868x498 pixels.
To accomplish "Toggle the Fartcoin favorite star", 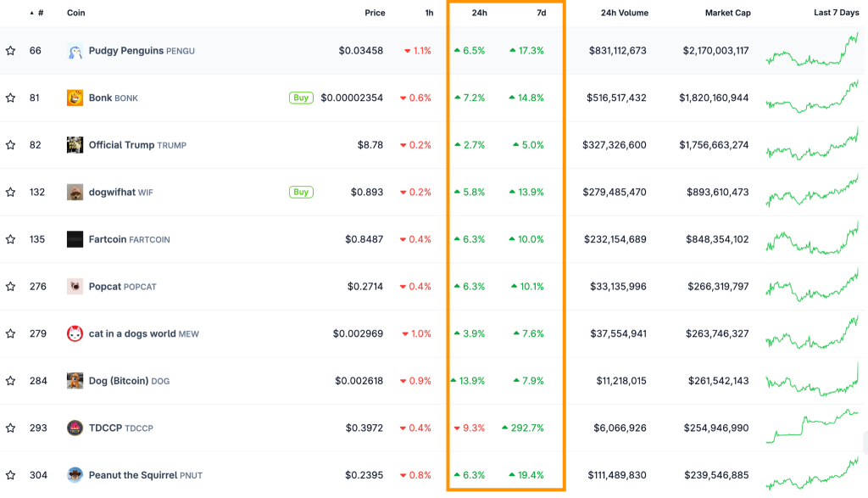I will [10, 239].
